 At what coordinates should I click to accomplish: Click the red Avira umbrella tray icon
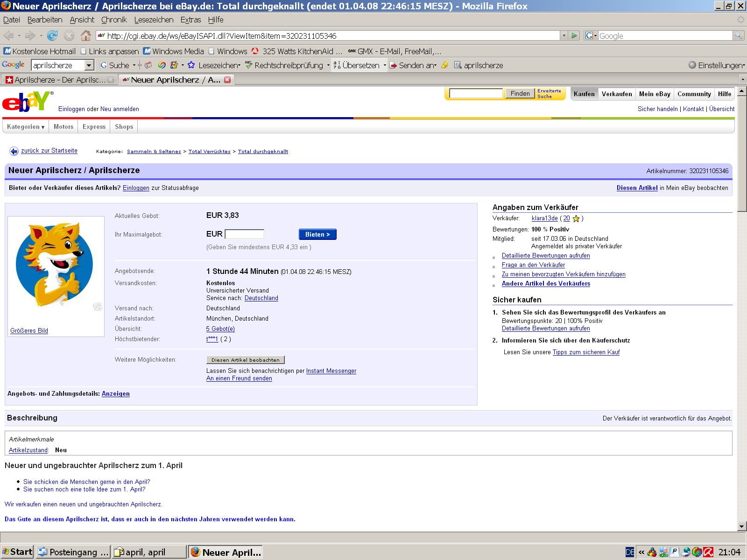tap(708, 552)
